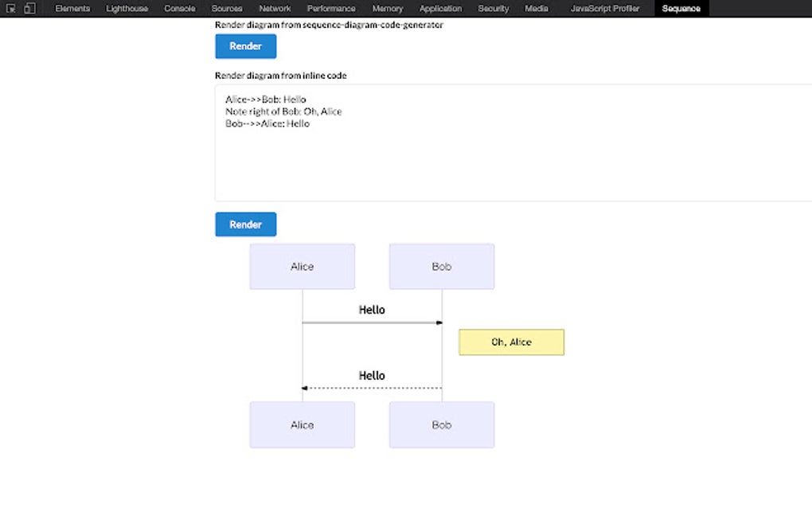This screenshot has height=508, width=812.
Task: Switch to the Console tab
Action: 179,8
